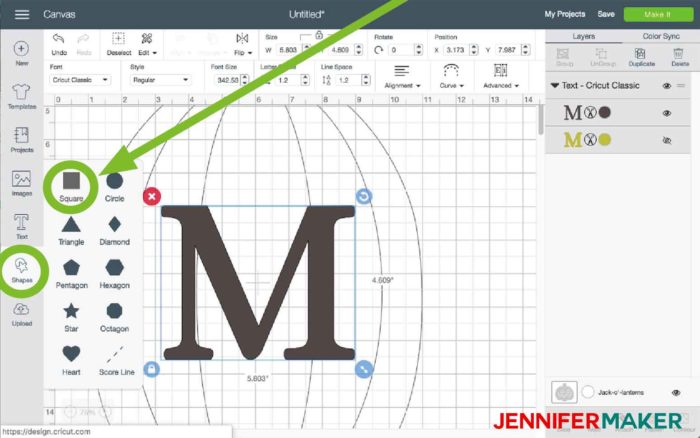Open the Advanced dropdown

point(500,76)
